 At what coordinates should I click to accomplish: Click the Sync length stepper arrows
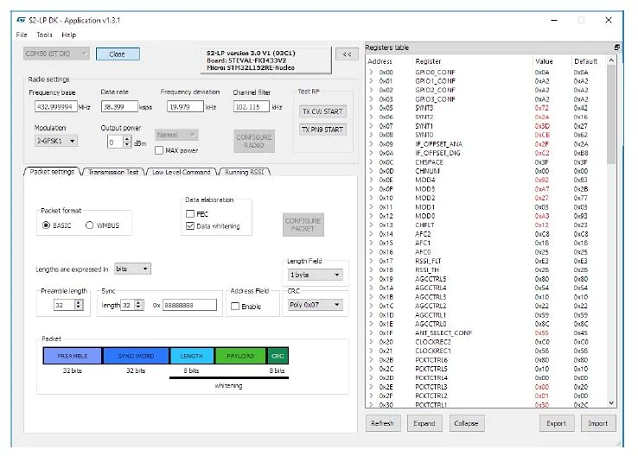(139, 305)
